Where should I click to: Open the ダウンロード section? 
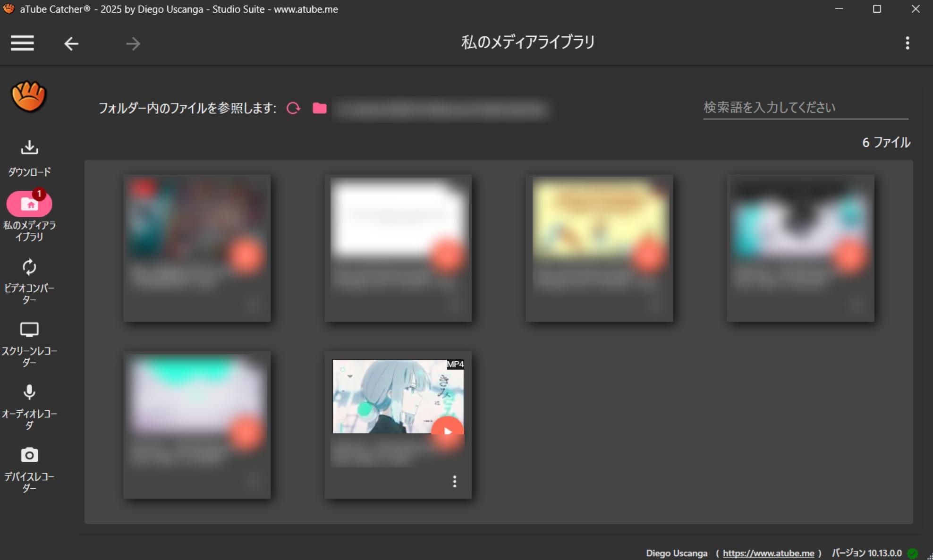(29, 159)
